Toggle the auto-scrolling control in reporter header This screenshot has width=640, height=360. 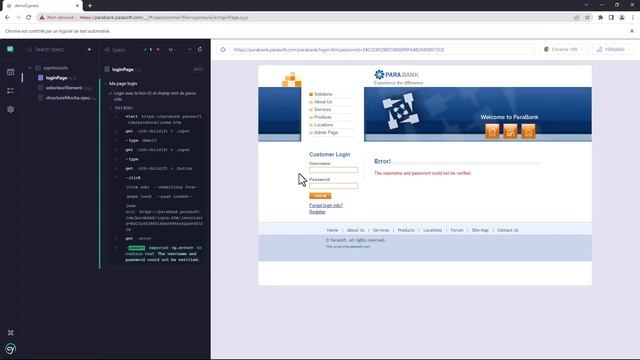click(190, 49)
